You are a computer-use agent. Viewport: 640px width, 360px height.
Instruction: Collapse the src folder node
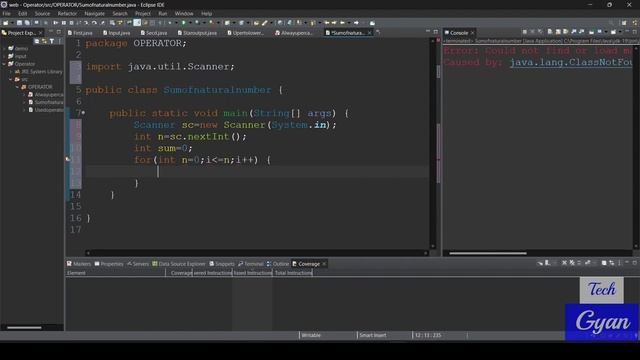[x=11, y=80]
